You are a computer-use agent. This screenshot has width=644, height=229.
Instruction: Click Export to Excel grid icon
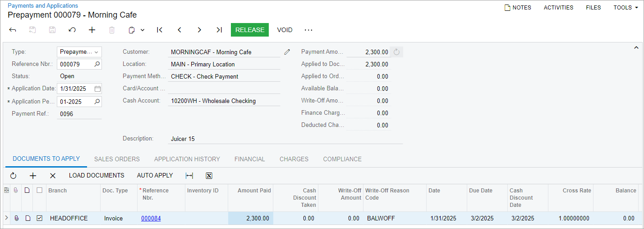click(x=209, y=176)
